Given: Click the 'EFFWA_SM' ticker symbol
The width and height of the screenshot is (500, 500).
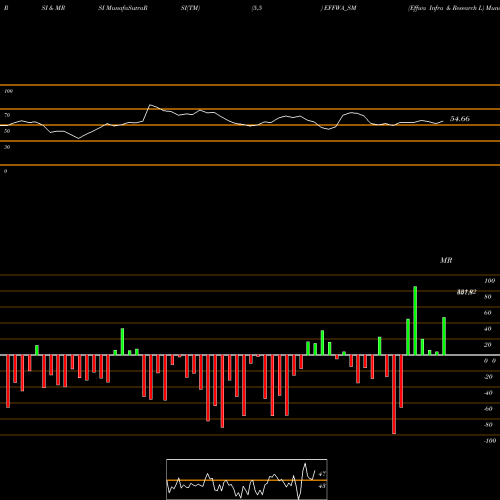Looking at the screenshot, I should pyautogui.click(x=340, y=8).
